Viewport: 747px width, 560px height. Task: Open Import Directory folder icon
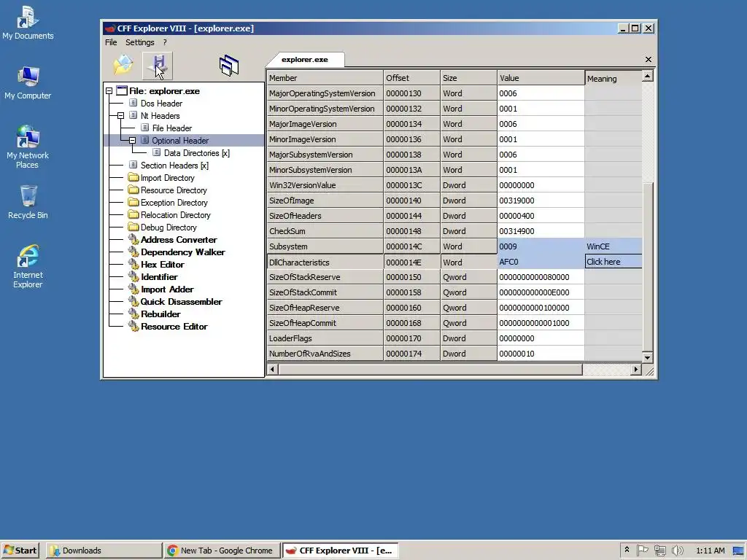[133, 178]
